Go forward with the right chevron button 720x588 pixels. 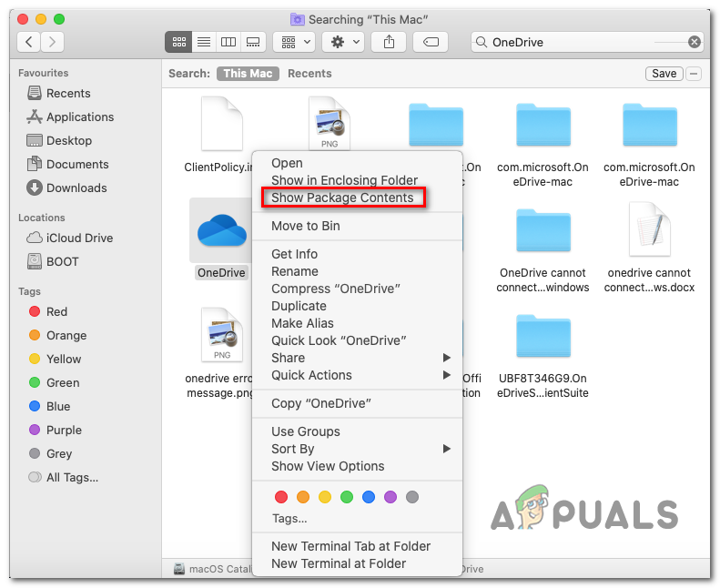(x=53, y=42)
